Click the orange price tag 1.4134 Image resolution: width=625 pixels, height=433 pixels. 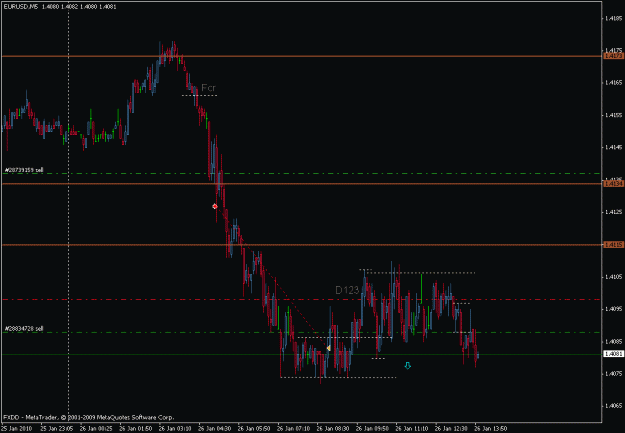[613, 183]
